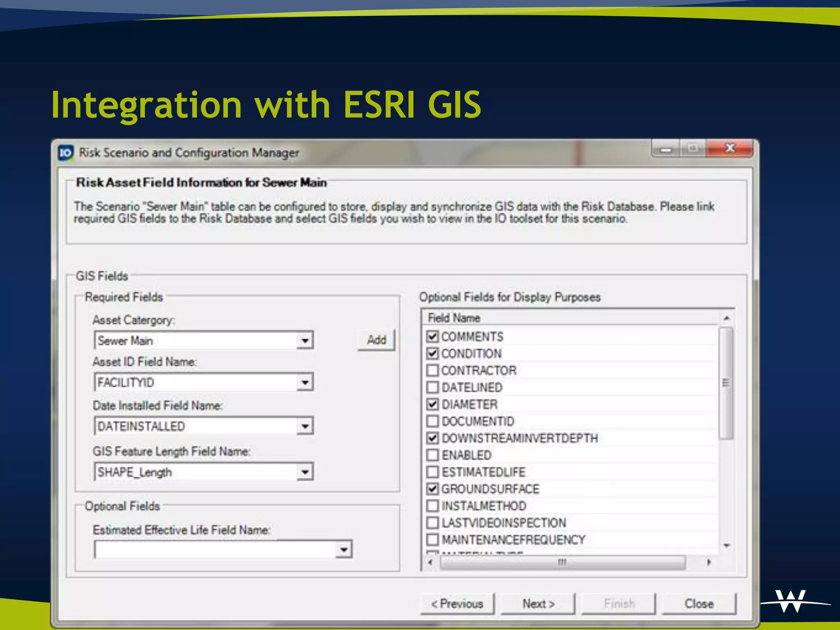Click the right arrow of the horizontal scrollbar
Viewport: 840px width, 630px height.
coord(709,562)
